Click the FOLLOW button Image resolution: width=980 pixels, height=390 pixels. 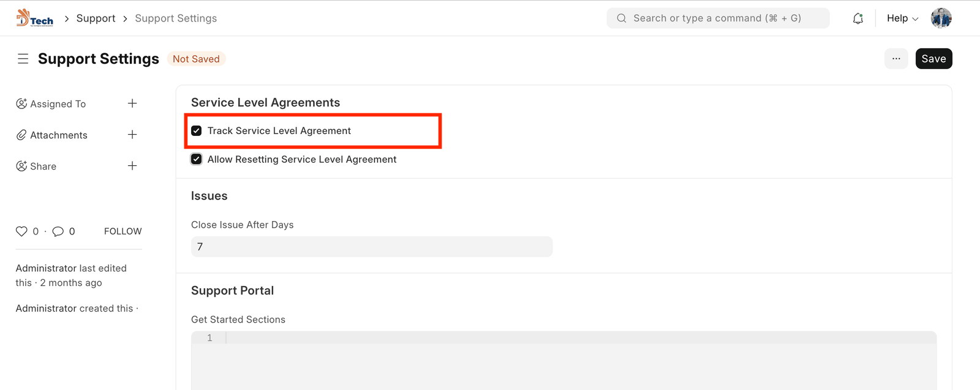click(x=123, y=231)
